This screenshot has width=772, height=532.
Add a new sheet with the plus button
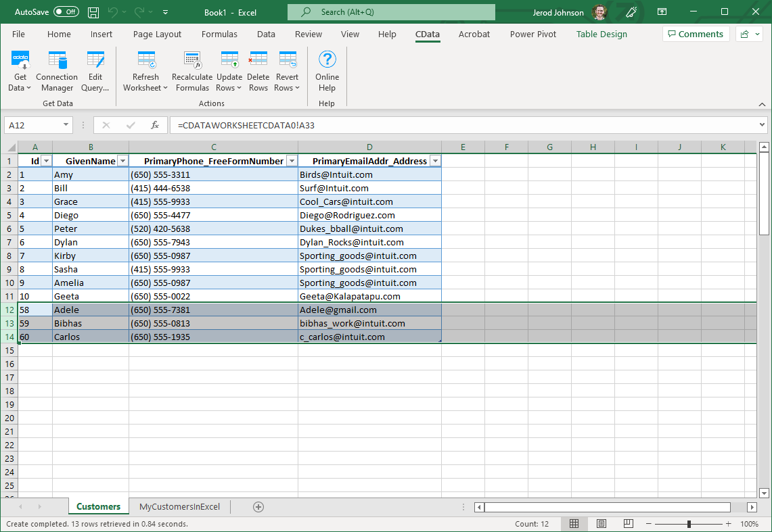coord(258,506)
